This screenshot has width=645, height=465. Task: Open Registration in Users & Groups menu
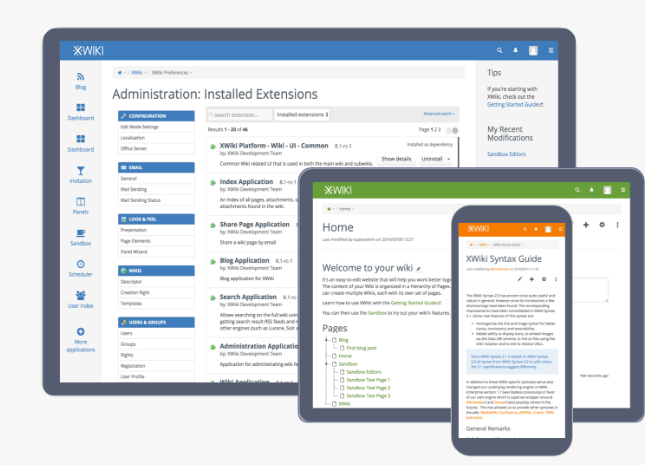[156, 366]
